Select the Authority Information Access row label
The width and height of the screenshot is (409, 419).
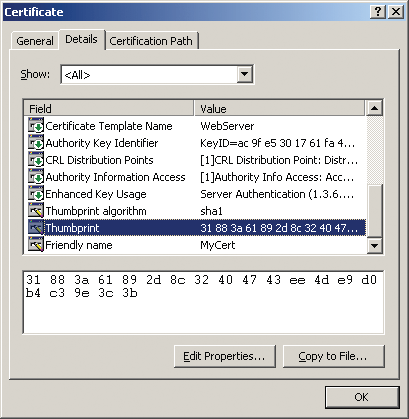tap(115, 177)
